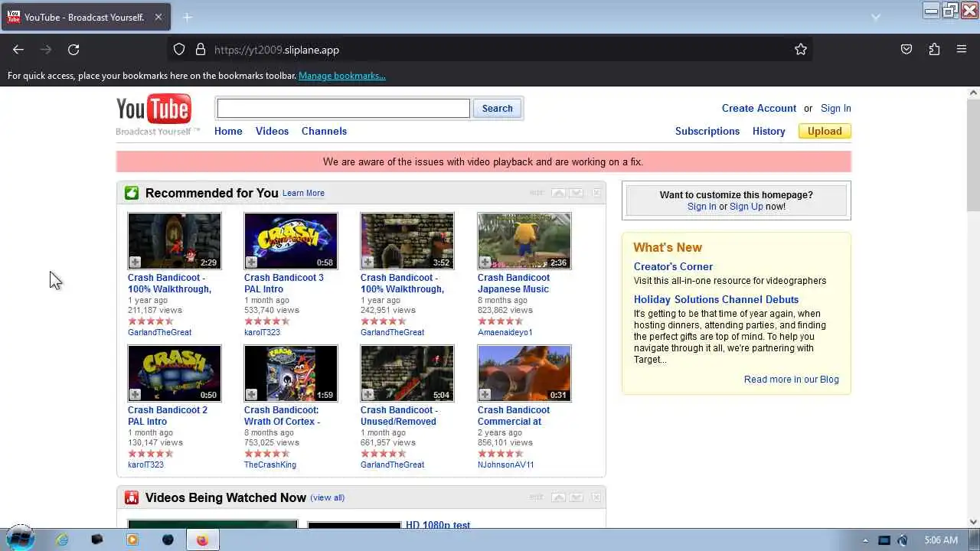This screenshot has height=551, width=980.
Task: Open a new tab with the plus icon
Action: point(188,17)
